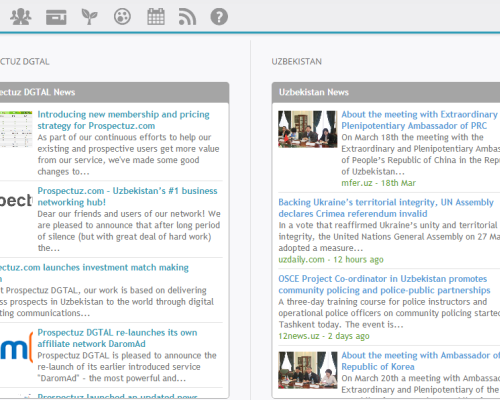Click summary 'On March 18th the meeting with'
Screen dimensions: 500x400
(421, 154)
